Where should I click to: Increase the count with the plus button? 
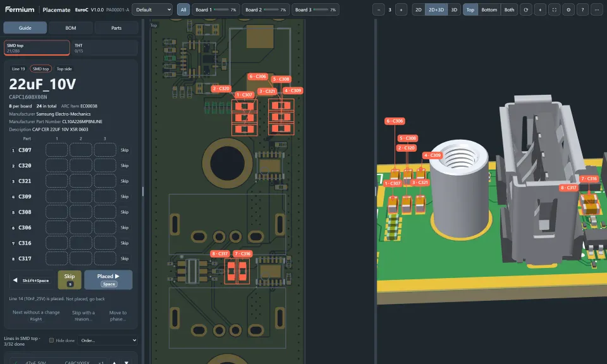(x=401, y=9)
